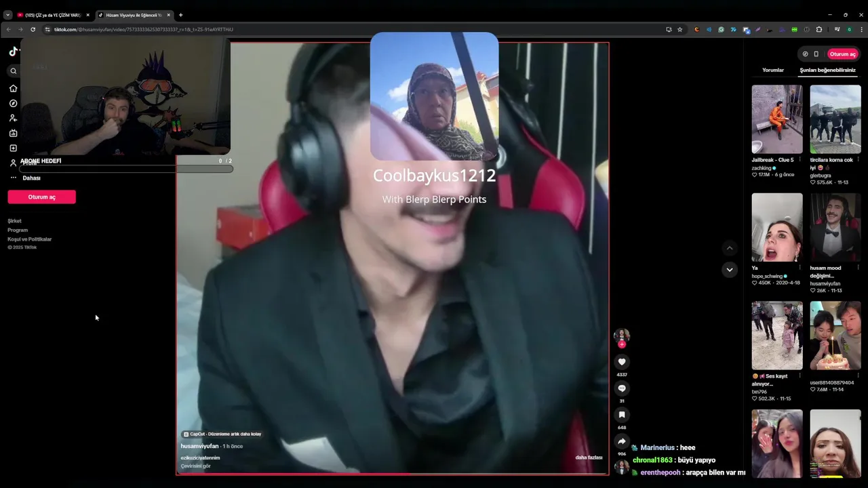Click the Grammarly extension icon

pyautogui.click(x=721, y=29)
